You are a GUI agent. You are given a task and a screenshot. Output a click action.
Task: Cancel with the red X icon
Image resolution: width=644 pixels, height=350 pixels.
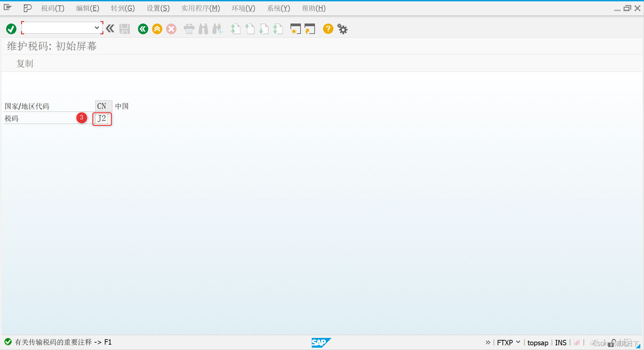pyautogui.click(x=171, y=29)
